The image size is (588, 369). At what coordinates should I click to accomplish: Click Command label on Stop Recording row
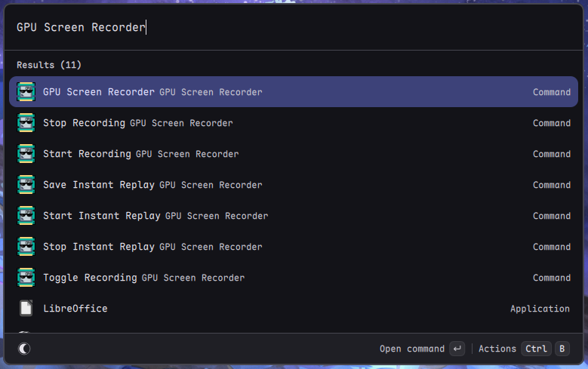coord(552,123)
